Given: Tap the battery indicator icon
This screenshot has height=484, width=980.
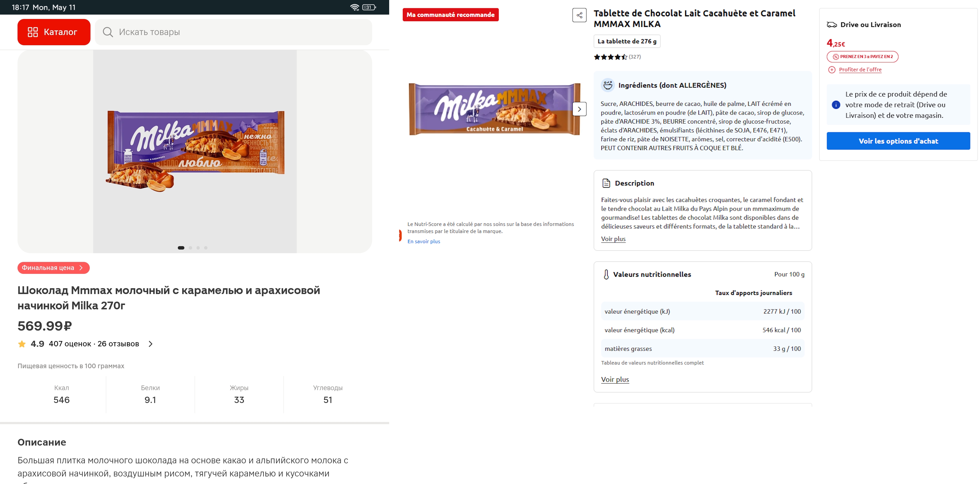Looking at the screenshot, I should pyautogui.click(x=369, y=7).
